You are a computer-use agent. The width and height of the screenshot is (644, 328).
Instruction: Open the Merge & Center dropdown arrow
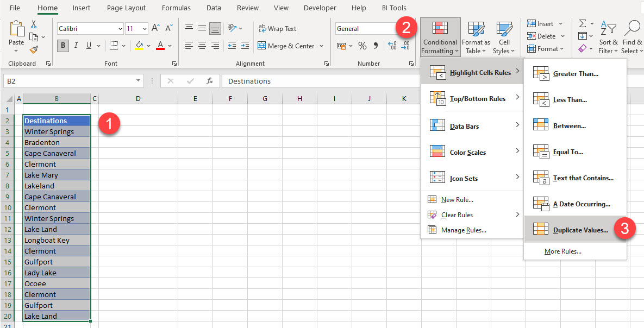coord(322,46)
